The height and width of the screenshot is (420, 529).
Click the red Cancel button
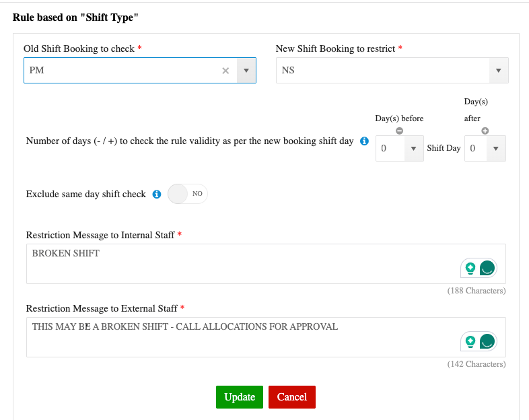point(292,397)
